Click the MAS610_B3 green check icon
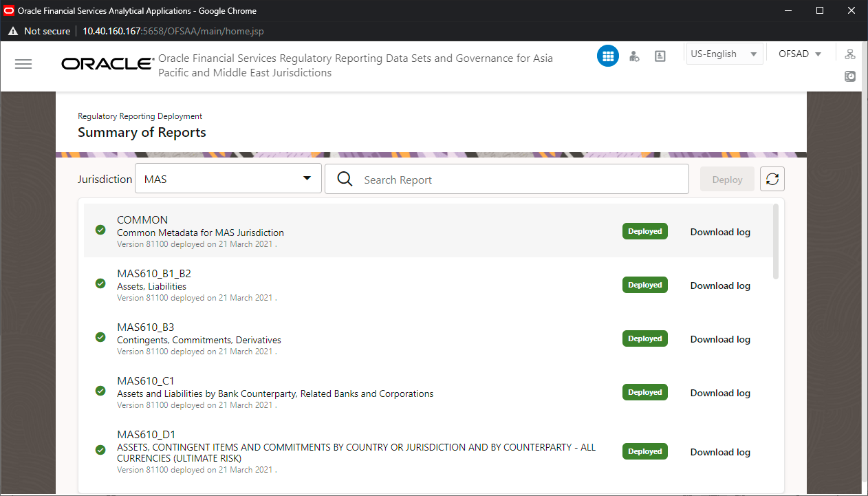This screenshot has width=868, height=496. [100, 337]
